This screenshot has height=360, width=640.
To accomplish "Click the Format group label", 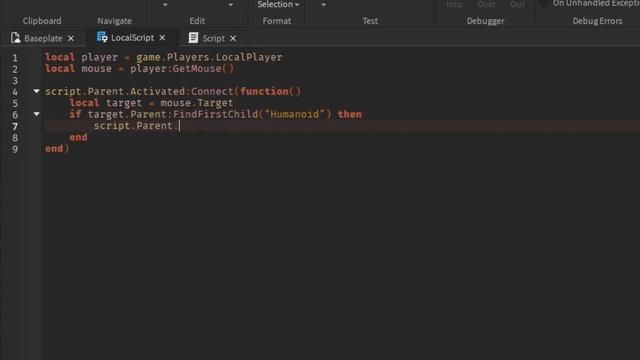I will (277, 21).
